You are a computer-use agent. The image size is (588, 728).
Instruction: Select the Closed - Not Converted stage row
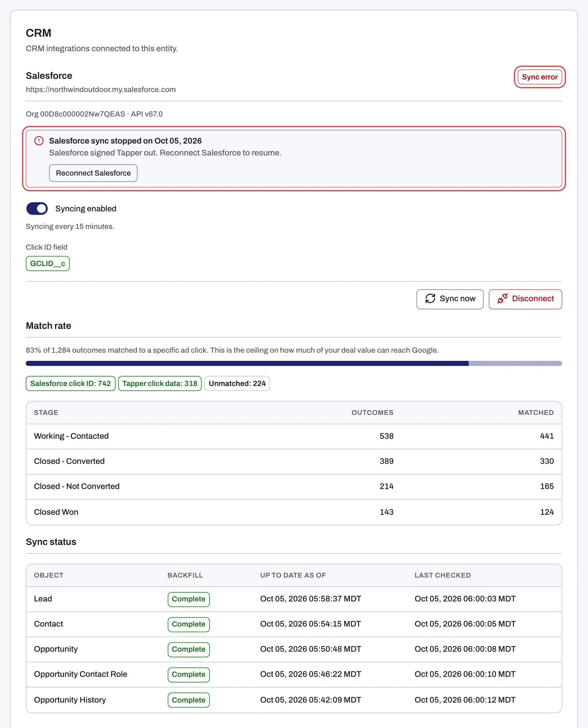tap(294, 487)
